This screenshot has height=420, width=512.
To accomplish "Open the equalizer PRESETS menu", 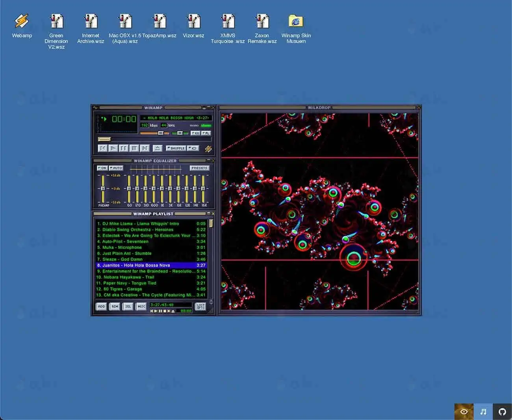I will point(199,168).
